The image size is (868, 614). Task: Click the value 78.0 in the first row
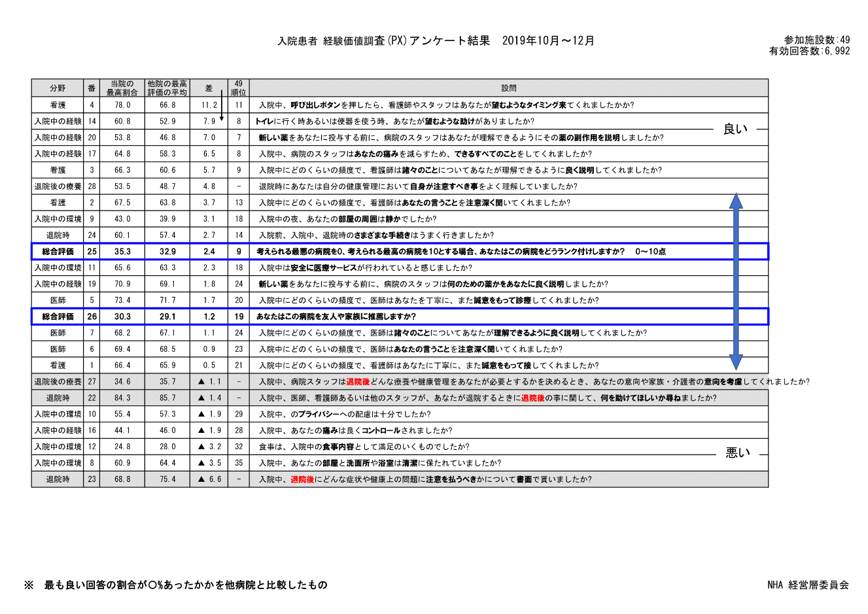point(122,105)
